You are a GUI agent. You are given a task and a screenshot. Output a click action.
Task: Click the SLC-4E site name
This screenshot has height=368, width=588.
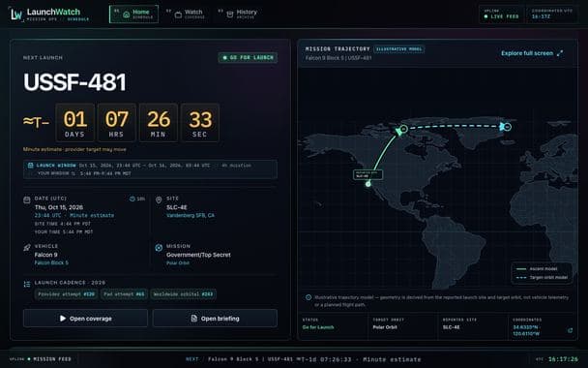coord(177,207)
